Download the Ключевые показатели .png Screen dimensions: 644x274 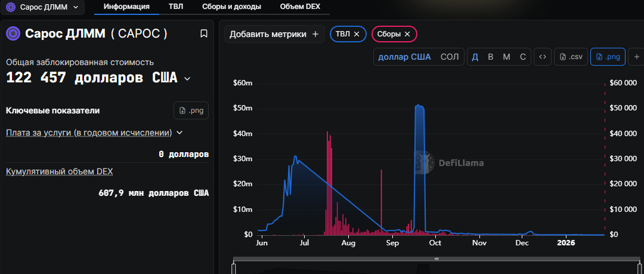coord(191,110)
